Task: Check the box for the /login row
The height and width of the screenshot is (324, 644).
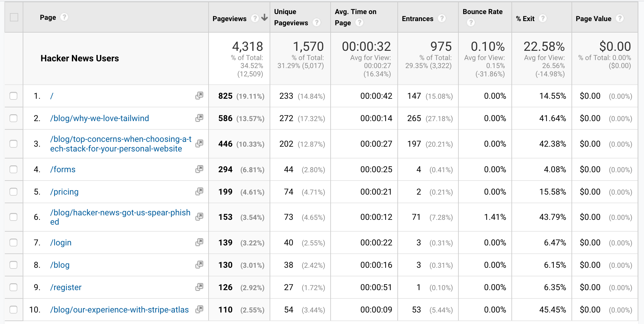Action: point(13,243)
